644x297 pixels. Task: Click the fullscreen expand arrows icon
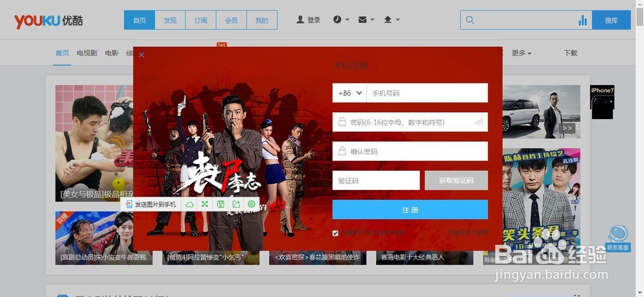[205, 204]
